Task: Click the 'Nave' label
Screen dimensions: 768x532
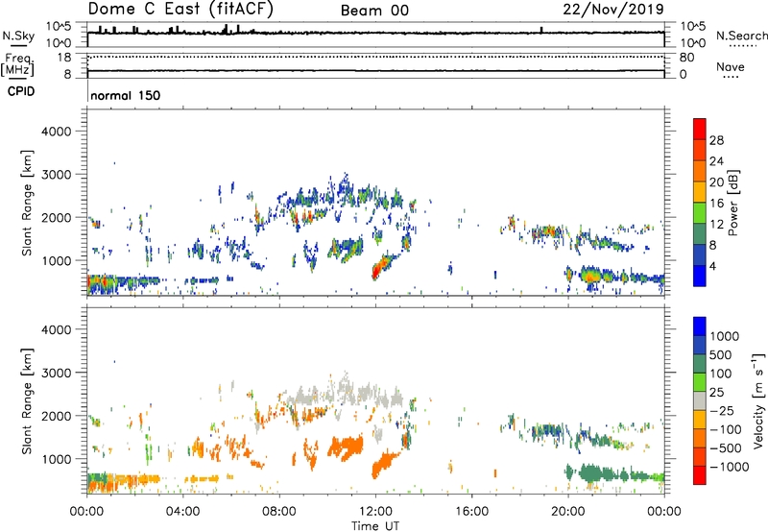Action: (x=731, y=66)
